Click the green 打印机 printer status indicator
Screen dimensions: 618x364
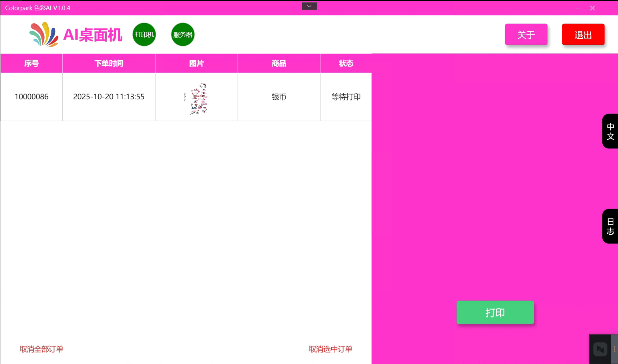[144, 35]
